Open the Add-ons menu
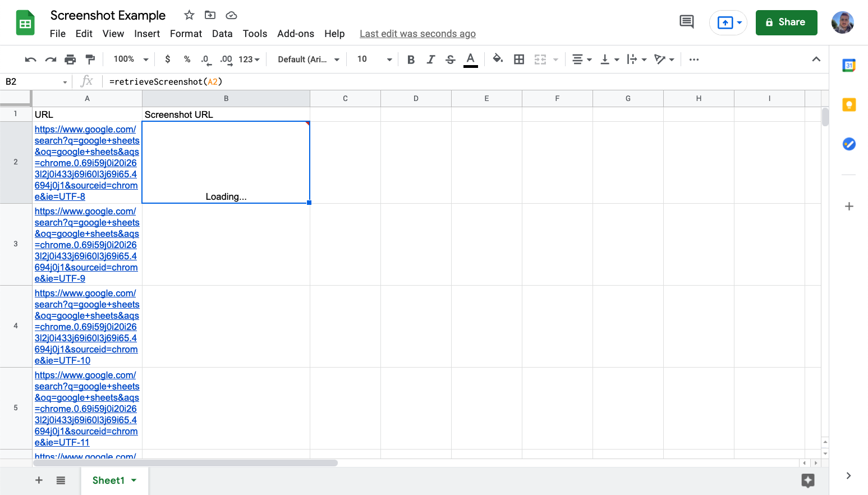This screenshot has width=868, height=495. (x=295, y=34)
